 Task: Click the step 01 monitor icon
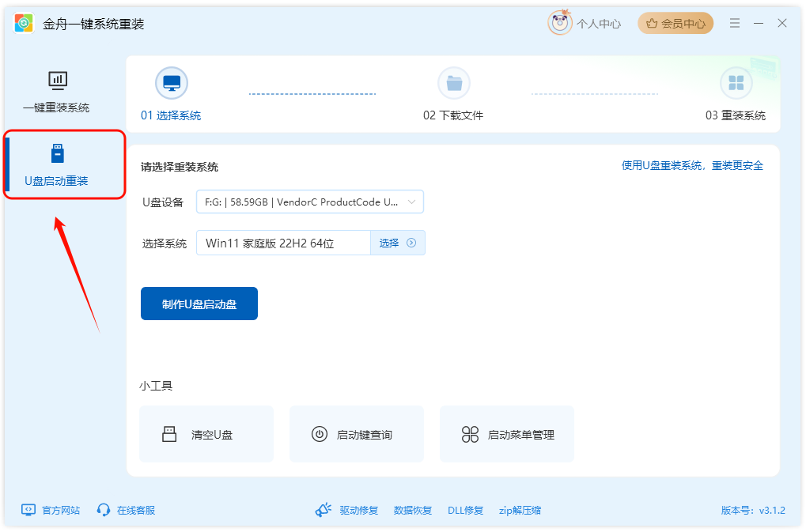pos(171,83)
